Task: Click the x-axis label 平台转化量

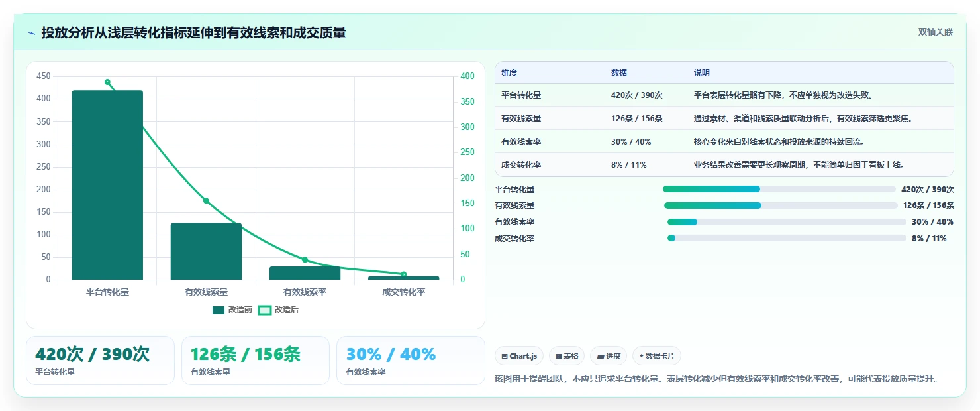Action: 107,292
